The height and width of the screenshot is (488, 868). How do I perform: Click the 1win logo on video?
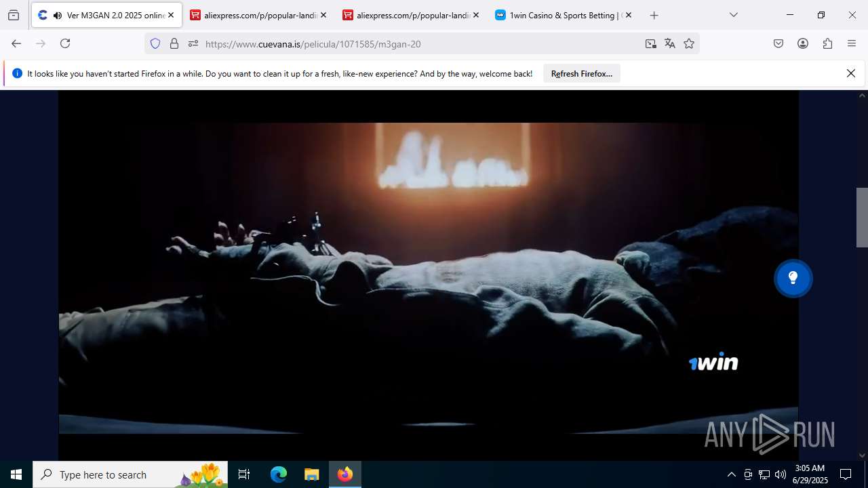point(713,363)
